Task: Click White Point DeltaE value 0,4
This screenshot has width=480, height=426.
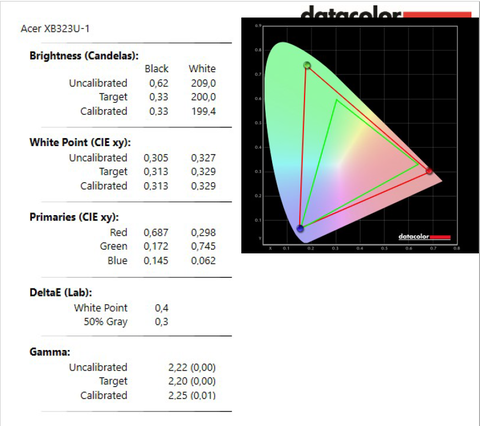Action: (162, 308)
